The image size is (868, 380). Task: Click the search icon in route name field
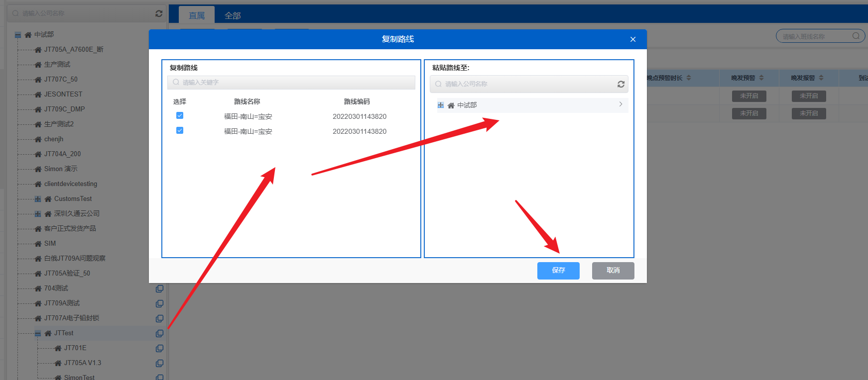pos(856,36)
